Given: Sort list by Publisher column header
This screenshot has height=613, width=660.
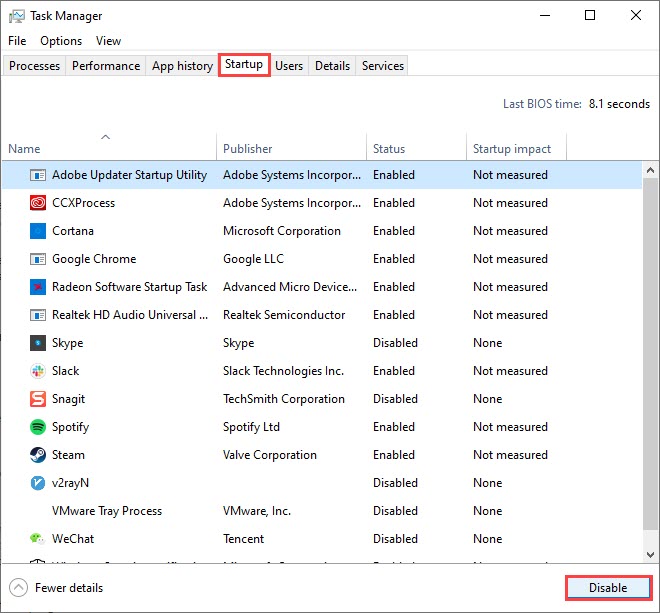Looking at the screenshot, I should 291,147.
